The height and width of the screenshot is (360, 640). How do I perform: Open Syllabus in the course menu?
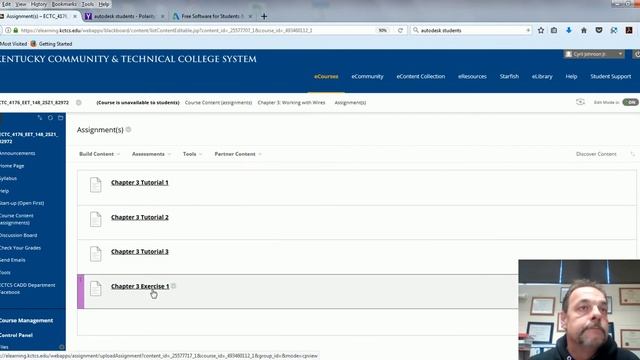pos(9,178)
